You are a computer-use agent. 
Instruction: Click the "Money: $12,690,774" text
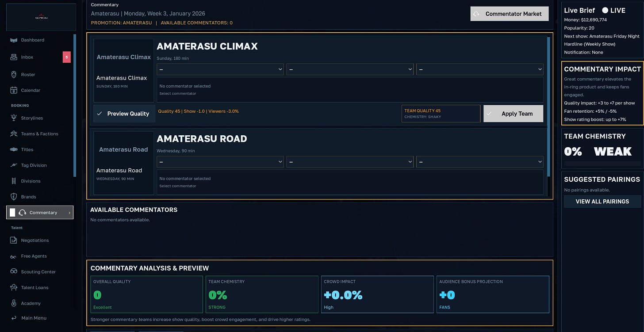[x=586, y=20]
